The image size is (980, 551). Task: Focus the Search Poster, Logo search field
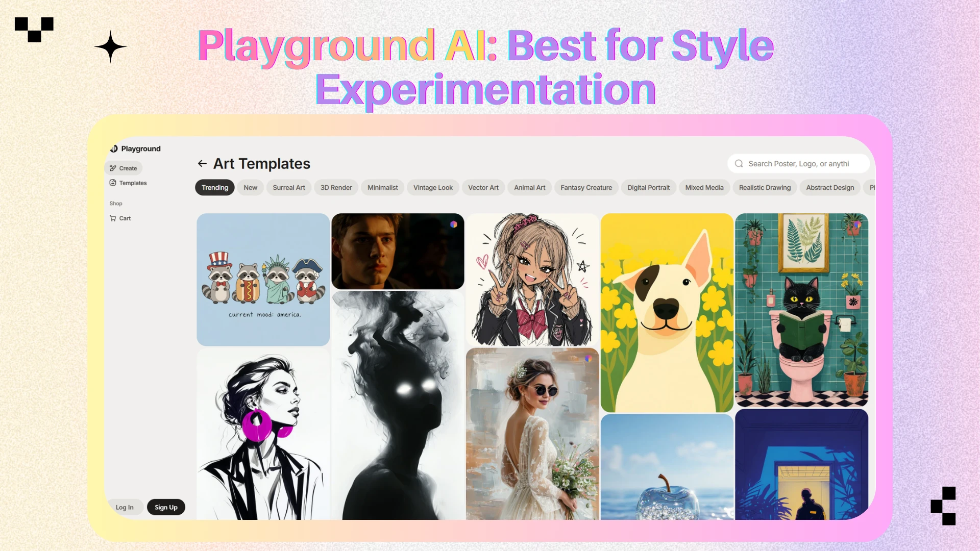tap(798, 164)
